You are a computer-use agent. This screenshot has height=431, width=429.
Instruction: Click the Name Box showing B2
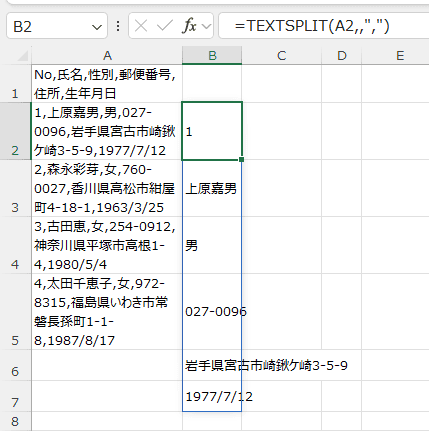coord(57,26)
